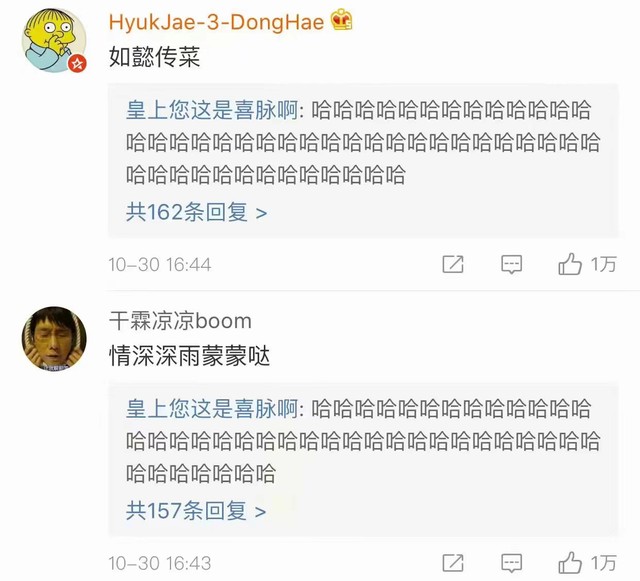The height and width of the screenshot is (581, 640).
Task: Tap the crown badge beside HyukJae-3-DongHae
Action: pyautogui.click(x=342, y=20)
